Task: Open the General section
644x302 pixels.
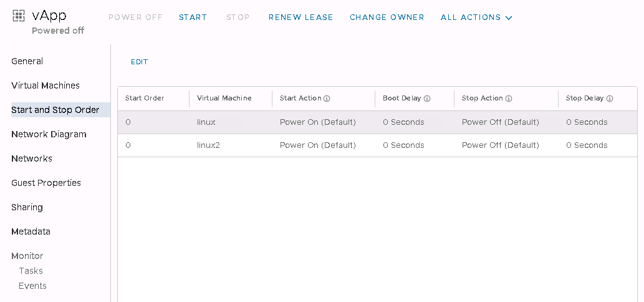Action: 27,61
